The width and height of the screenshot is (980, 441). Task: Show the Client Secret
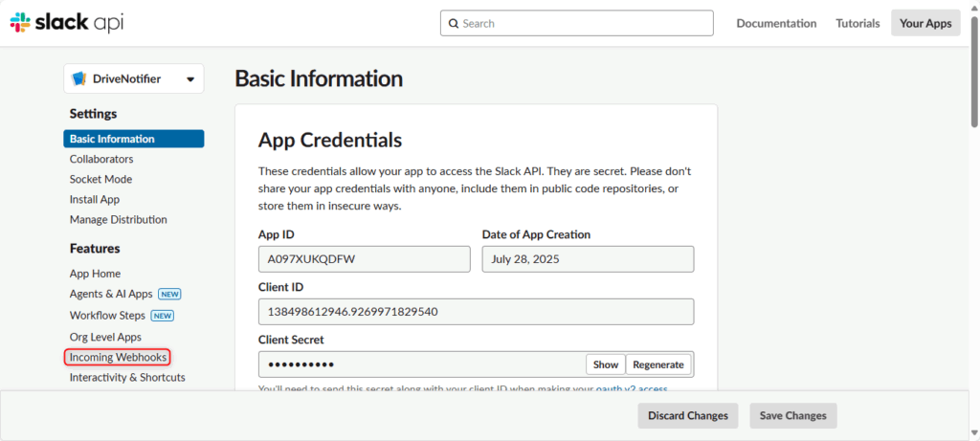(x=606, y=364)
